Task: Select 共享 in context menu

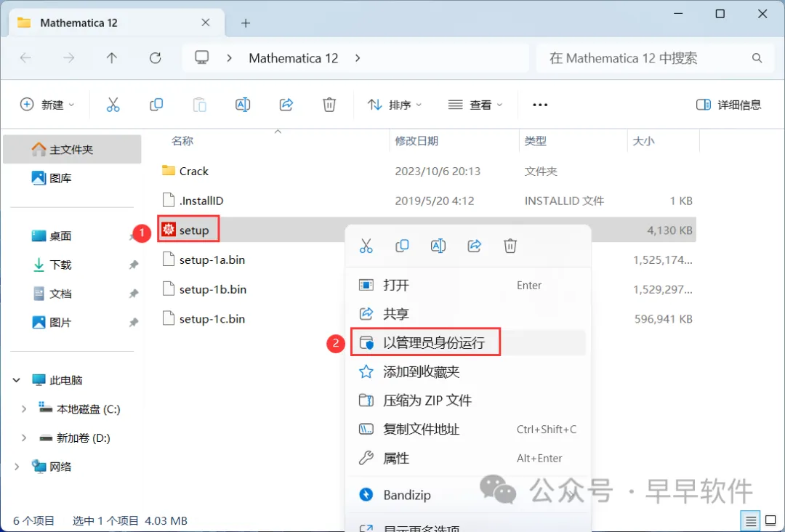Action: point(469,314)
